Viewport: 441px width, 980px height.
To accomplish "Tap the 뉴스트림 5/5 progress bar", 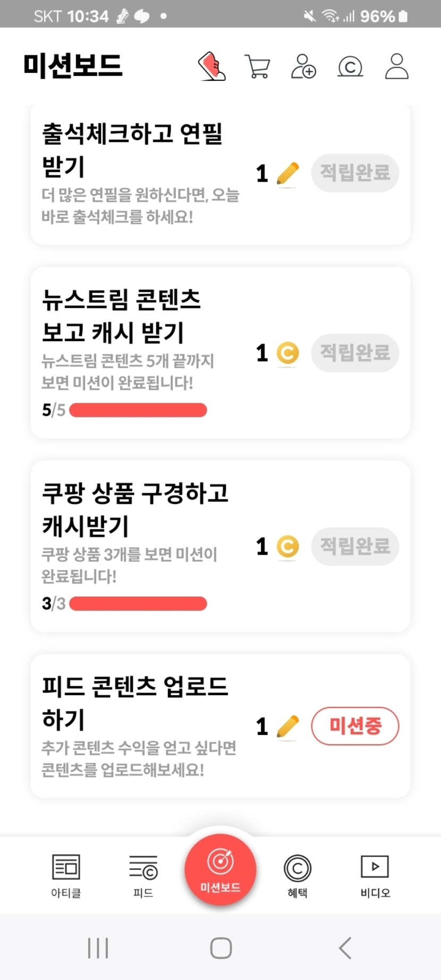I will 138,410.
